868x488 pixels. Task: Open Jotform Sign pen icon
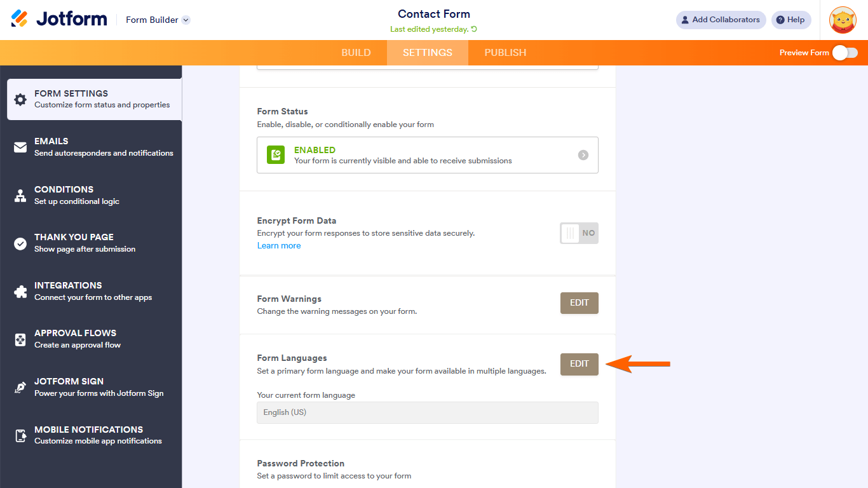(20, 388)
